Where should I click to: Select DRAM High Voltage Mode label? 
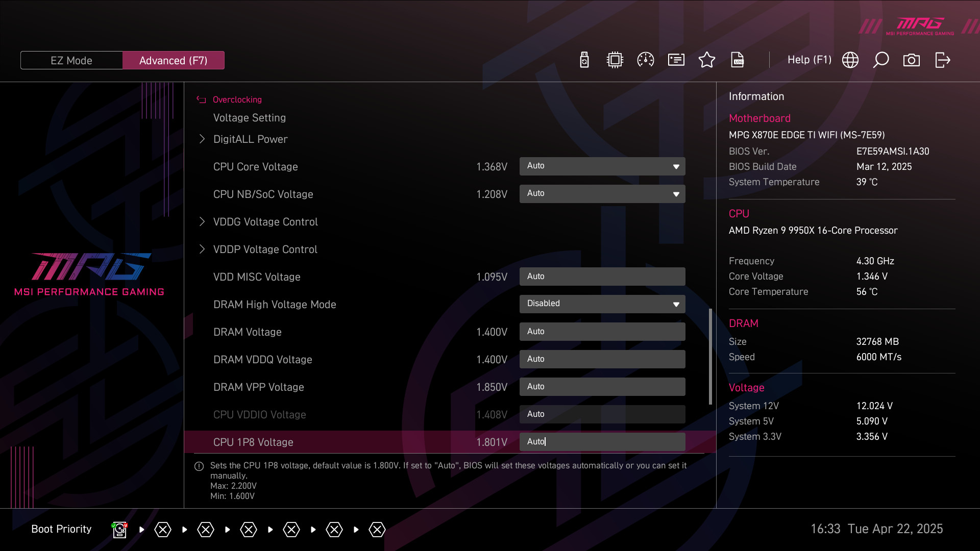pyautogui.click(x=275, y=305)
